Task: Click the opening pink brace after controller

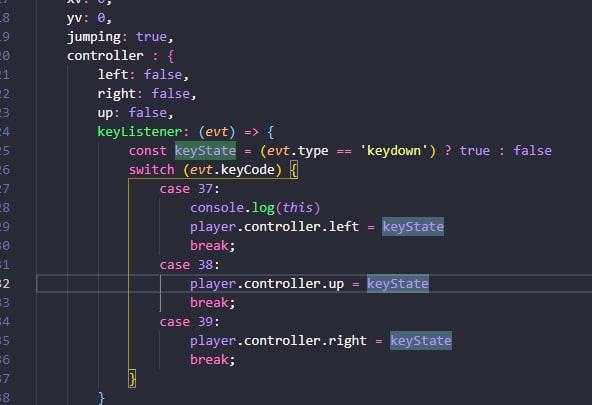Action: point(171,56)
